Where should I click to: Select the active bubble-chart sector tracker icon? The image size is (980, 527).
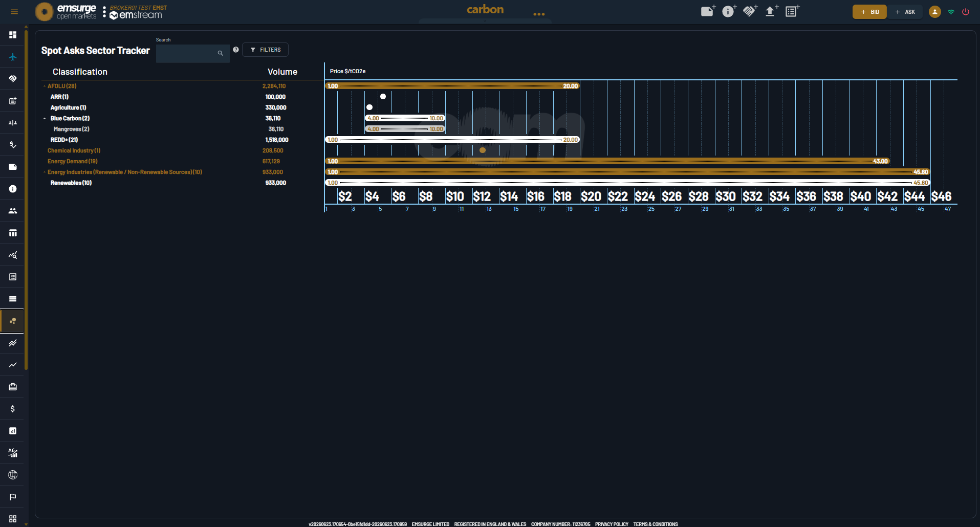point(13,321)
